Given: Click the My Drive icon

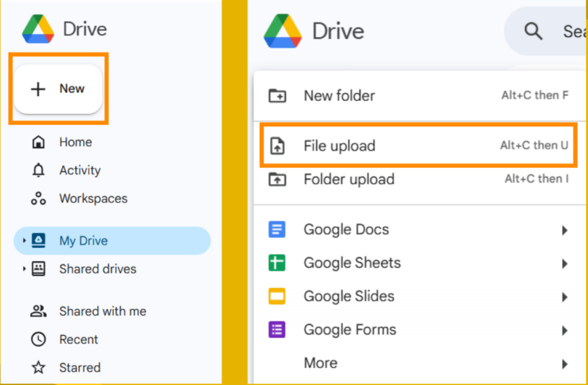Looking at the screenshot, I should 38,241.
